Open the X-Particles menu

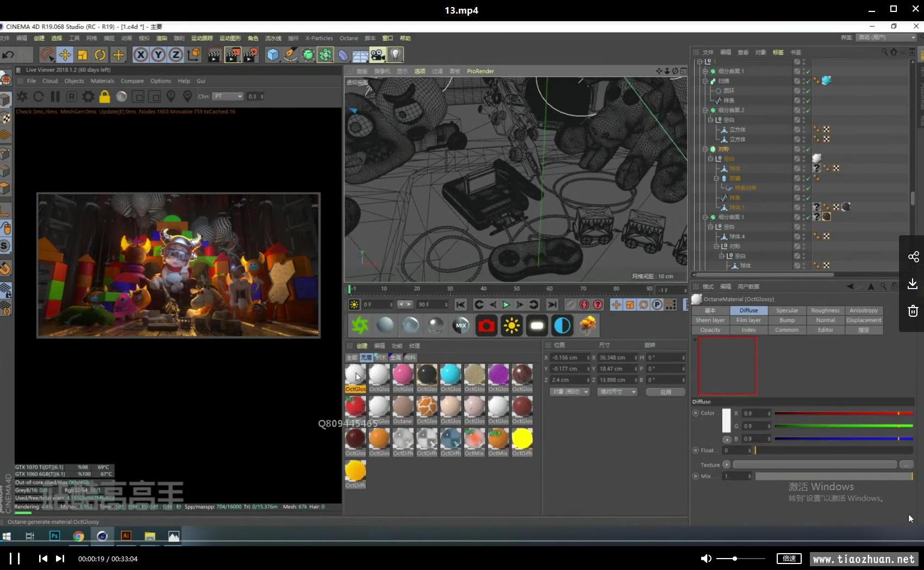319,38
